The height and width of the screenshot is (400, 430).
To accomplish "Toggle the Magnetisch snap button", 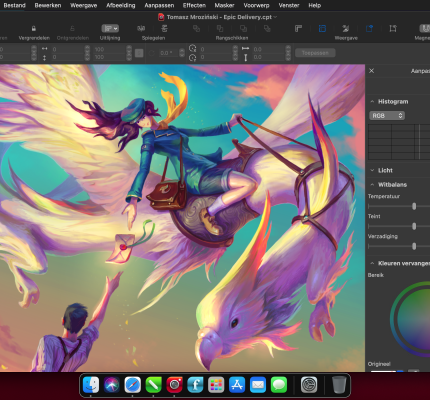I will click(425, 28).
